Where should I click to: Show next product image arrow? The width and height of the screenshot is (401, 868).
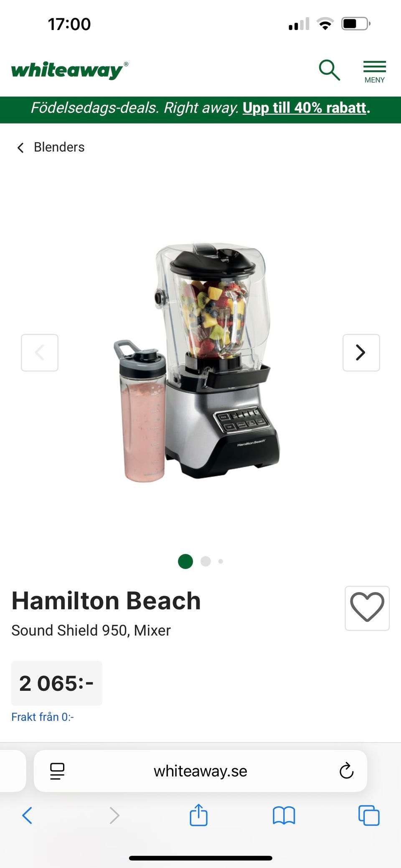(361, 352)
